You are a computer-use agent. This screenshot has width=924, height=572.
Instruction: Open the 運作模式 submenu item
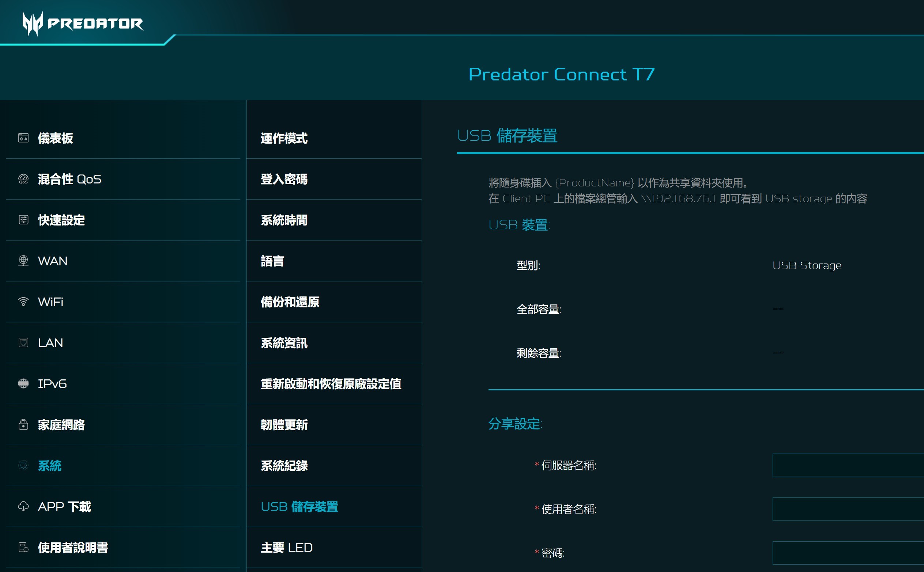[x=334, y=138]
